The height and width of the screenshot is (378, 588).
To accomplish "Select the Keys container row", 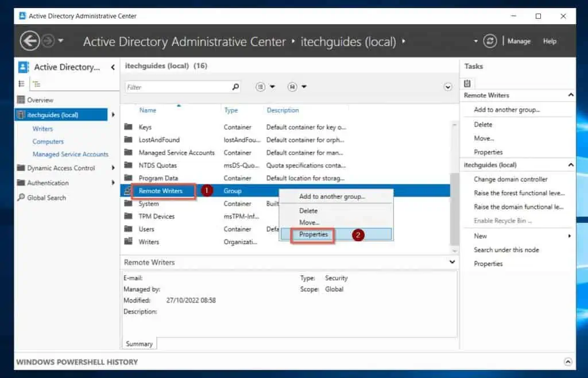I will tap(285, 127).
